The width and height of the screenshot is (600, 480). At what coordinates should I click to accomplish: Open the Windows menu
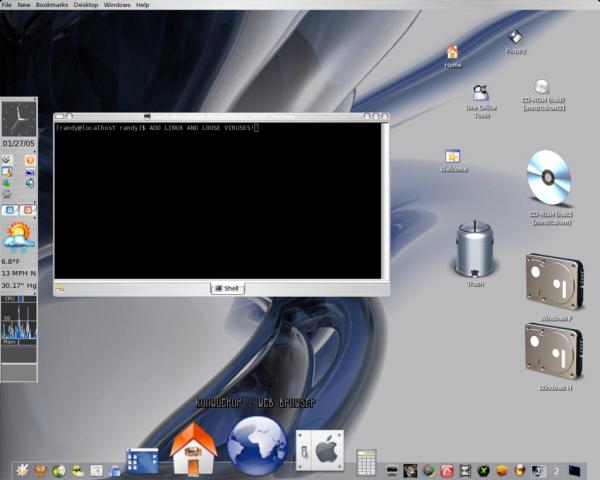tap(117, 5)
